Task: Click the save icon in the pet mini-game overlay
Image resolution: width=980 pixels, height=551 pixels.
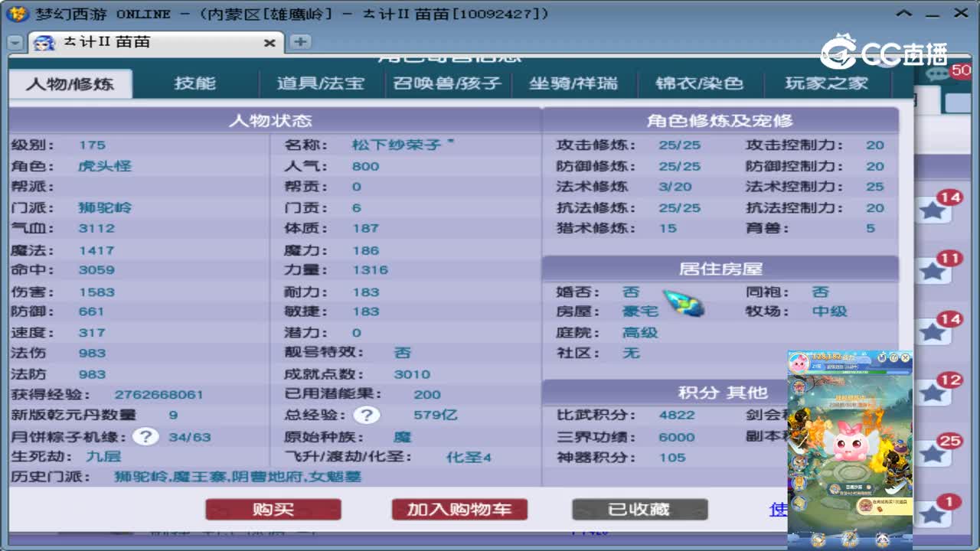Action: point(881,357)
